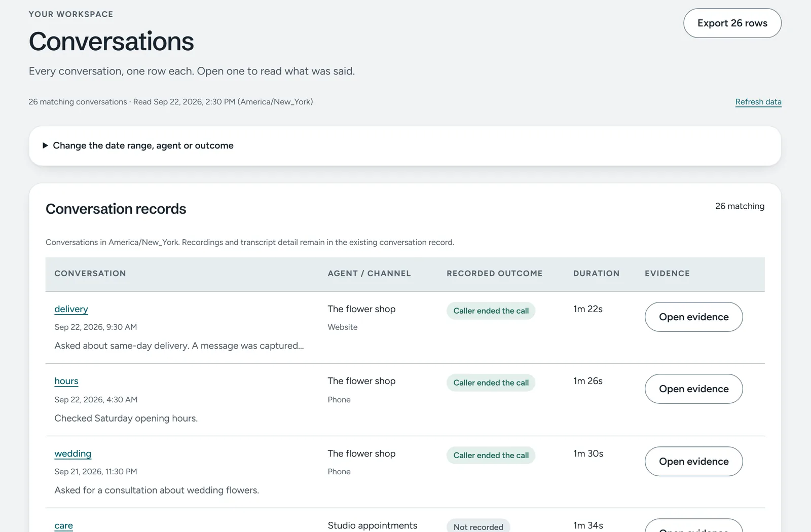Open evidence for the wedding conversation
The width and height of the screenshot is (811, 532).
[693, 461]
